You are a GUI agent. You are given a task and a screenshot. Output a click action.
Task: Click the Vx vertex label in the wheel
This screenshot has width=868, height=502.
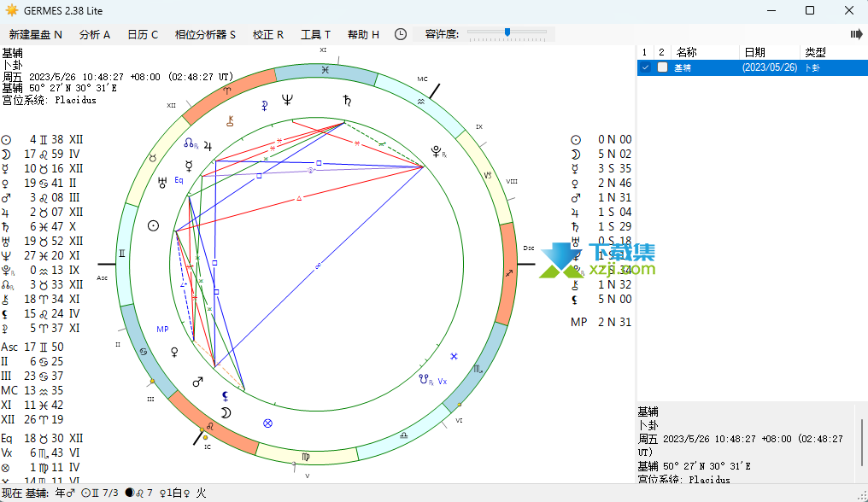(x=443, y=382)
